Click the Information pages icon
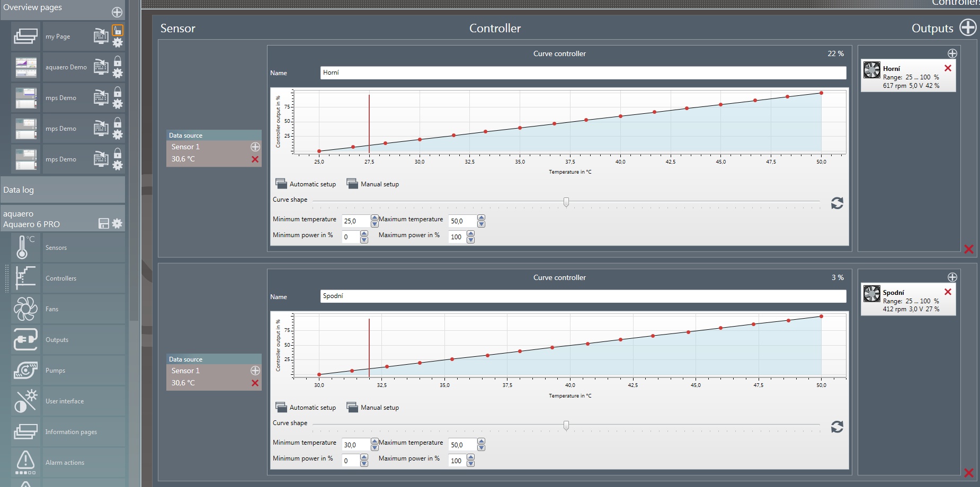Viewport: 980px width, 487px height. coord(26,432)
